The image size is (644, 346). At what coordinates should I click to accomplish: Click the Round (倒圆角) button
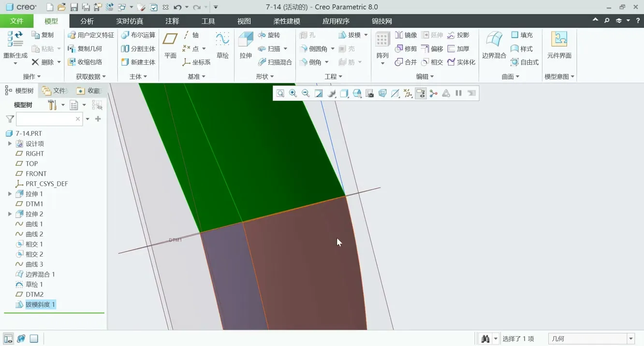pyautogui.click(x=313, y=49)
